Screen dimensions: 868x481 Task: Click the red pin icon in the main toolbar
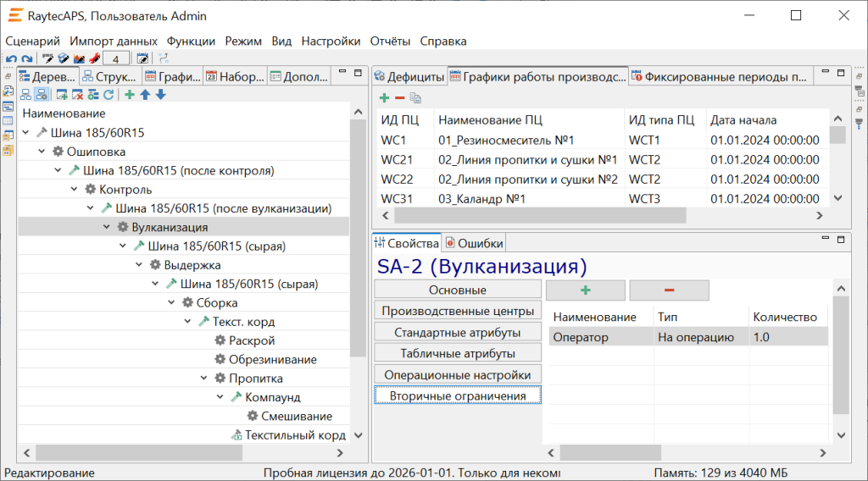[94, 58]
